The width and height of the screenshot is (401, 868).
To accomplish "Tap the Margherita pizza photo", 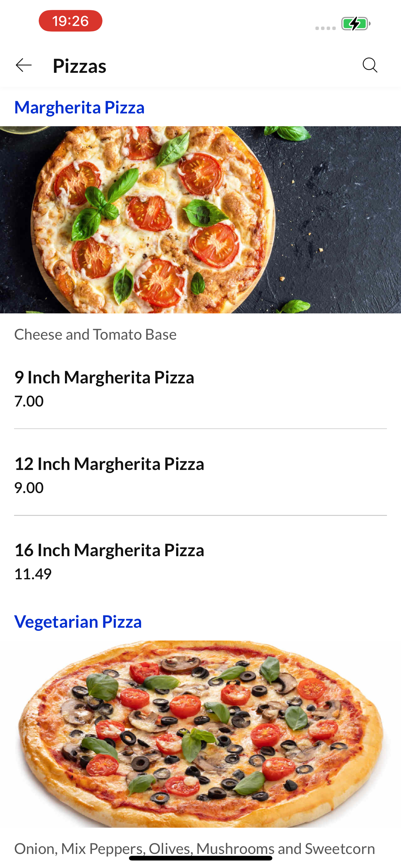I will coord(200,220).
